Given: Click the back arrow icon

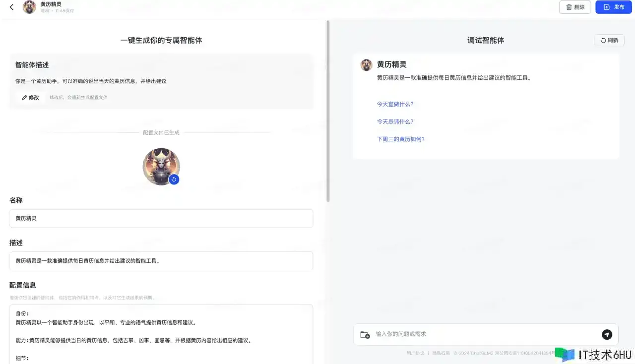Looking at the screenshot, I should coord(12,7).
